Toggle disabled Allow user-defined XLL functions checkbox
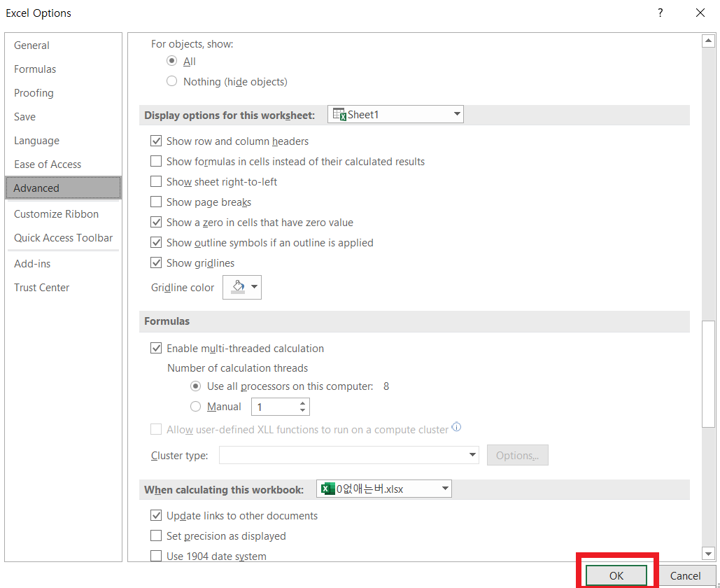The image size is (720, 588). (156, 429)
